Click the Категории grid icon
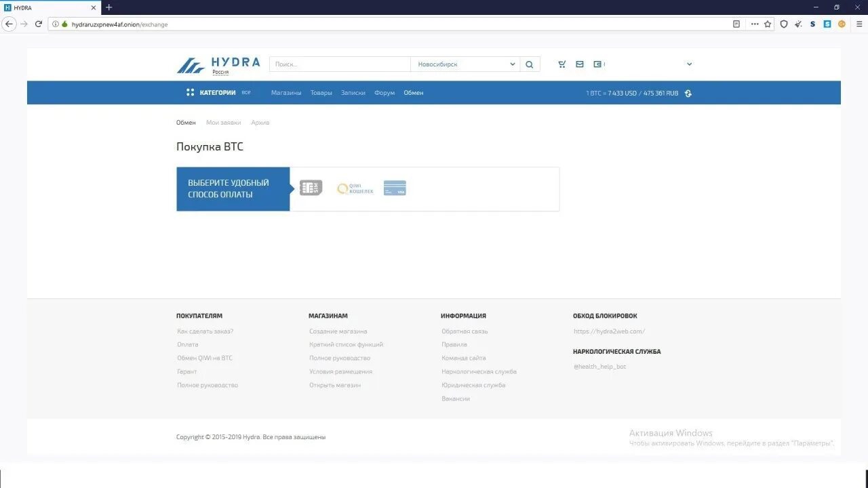The width and height of the screenshot is (868, 488). (x=191, y=92)
